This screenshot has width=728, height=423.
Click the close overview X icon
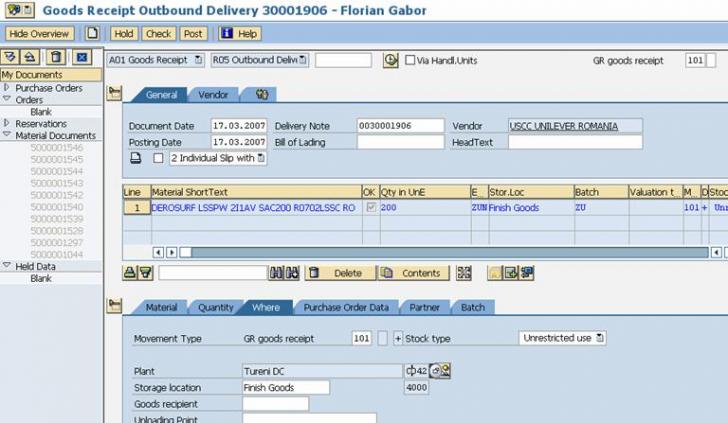pyautogui.click(x=82, y=58)
